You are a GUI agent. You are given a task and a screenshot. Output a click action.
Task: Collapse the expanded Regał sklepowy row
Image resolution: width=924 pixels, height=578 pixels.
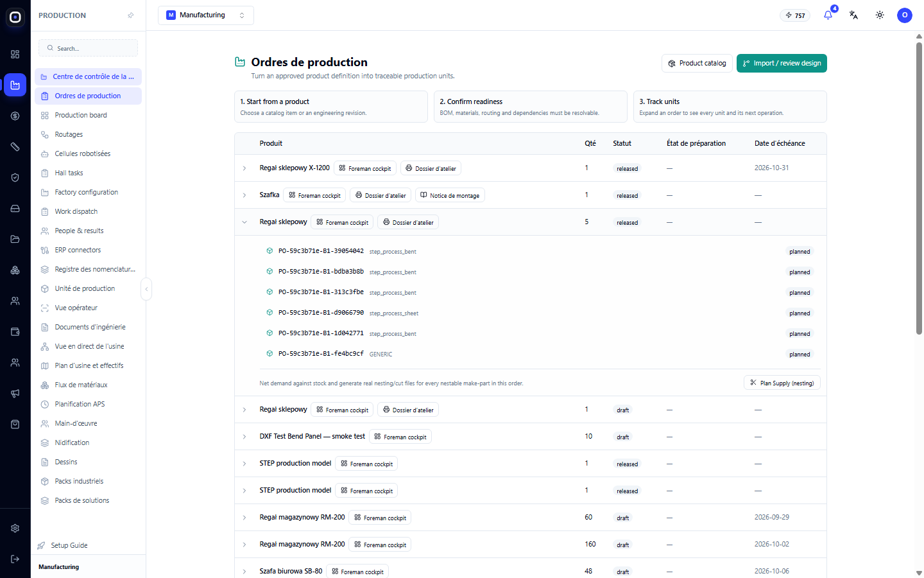pos(244,222)
